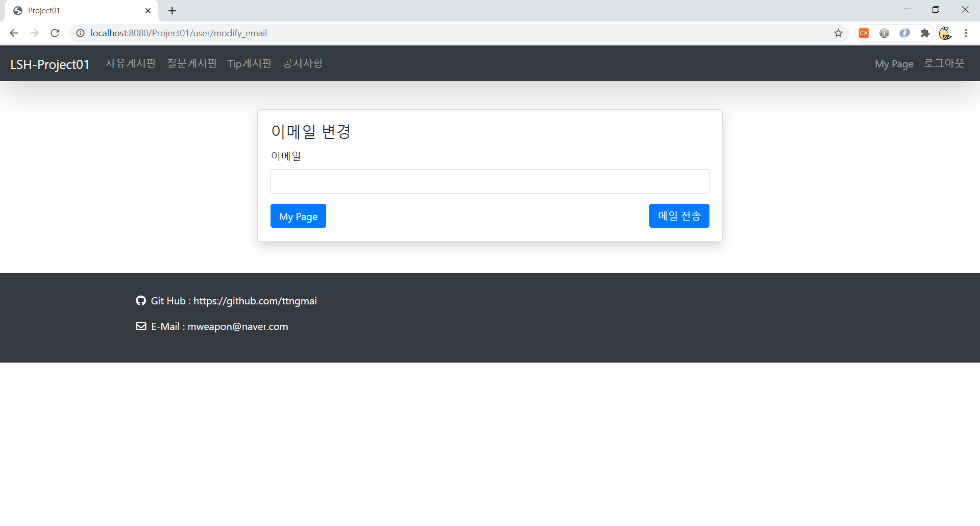Image resolution: width=980 pixels, height=526 pixels.
Task: Close the Project01 tab
Action: 148,11
